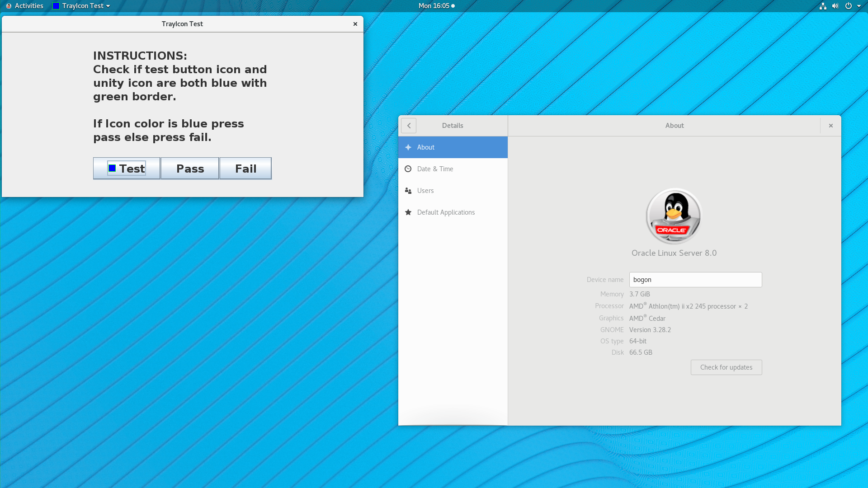Viewport: 868px width, 488px height.
Task: Click the blue square icon on Test button
Action: pyautogui.click(x=112, y=168)
